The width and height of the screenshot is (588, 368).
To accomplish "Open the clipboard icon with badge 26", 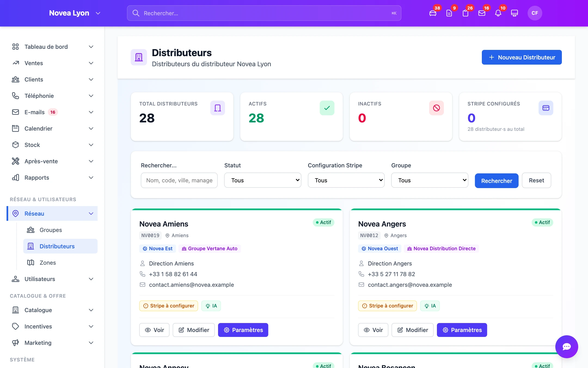I will pos(465,13).
